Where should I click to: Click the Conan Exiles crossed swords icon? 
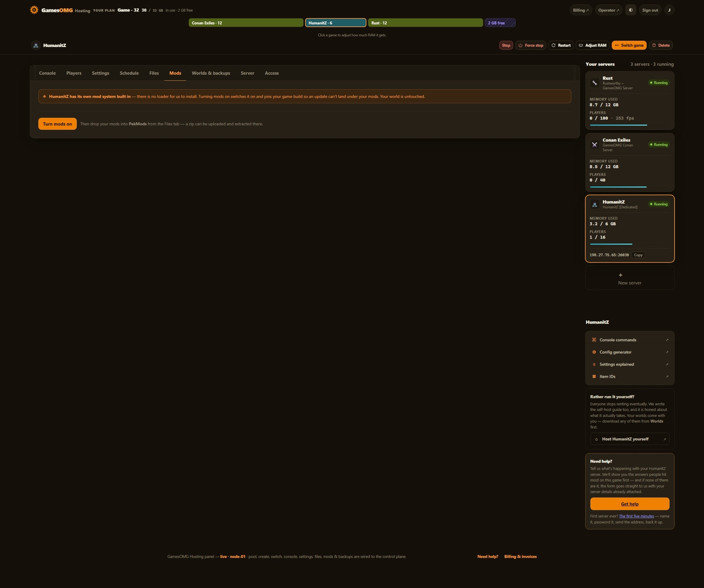[594, 145]
